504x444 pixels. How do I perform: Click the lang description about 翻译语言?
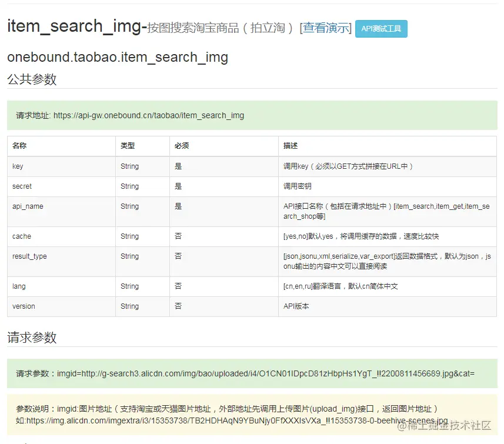[341, 286]
